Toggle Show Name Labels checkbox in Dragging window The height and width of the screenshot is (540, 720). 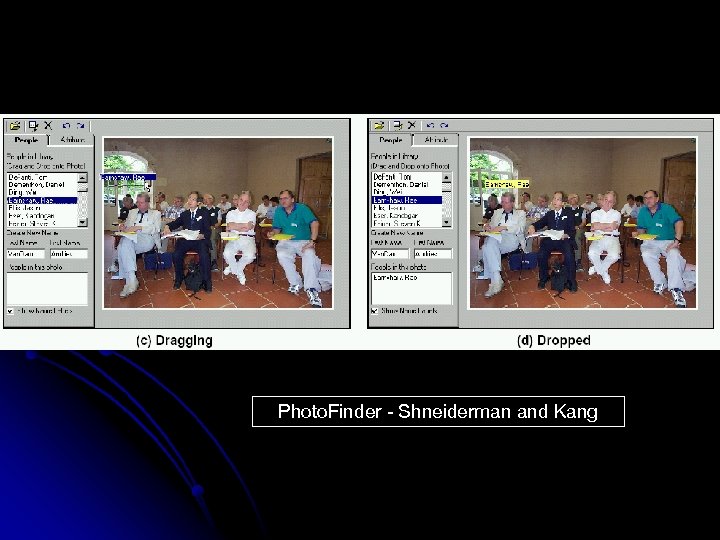pos(10,311)
